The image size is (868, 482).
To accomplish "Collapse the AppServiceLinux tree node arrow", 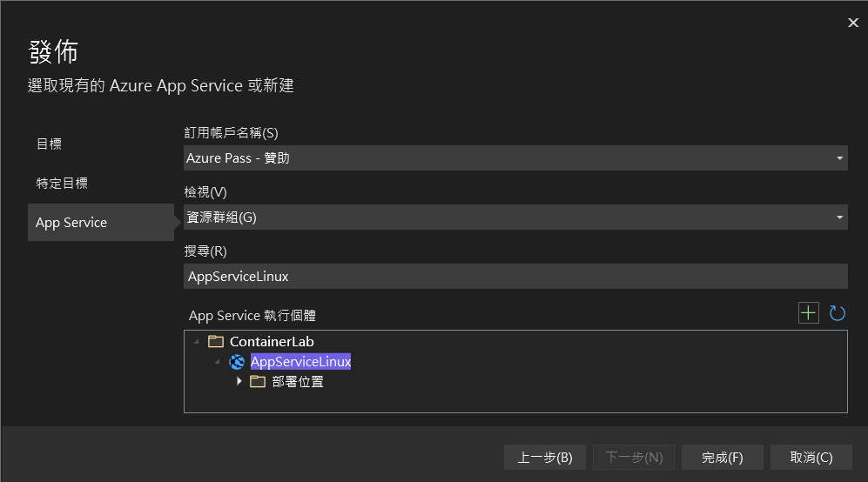I will coord(218,362).
